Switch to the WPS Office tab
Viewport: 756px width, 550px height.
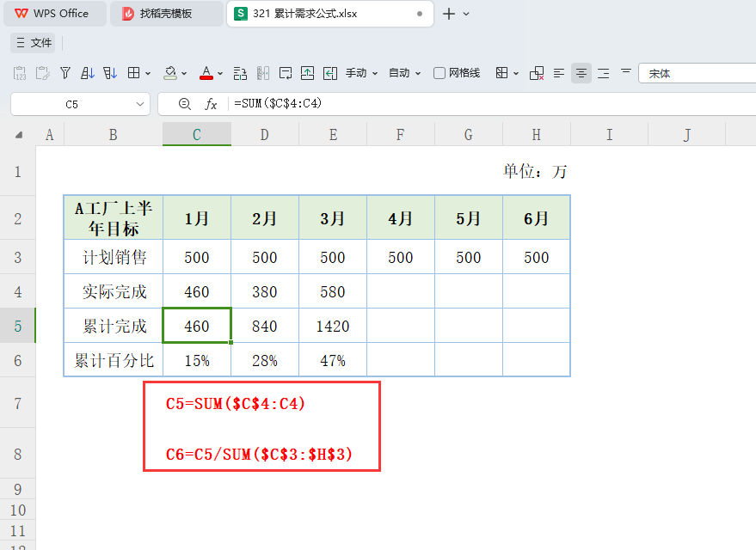[54, 14]
